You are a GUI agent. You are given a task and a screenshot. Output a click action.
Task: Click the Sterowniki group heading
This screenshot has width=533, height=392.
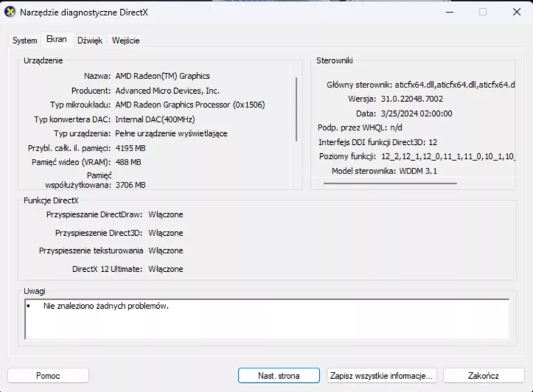[x=335, y=60]
